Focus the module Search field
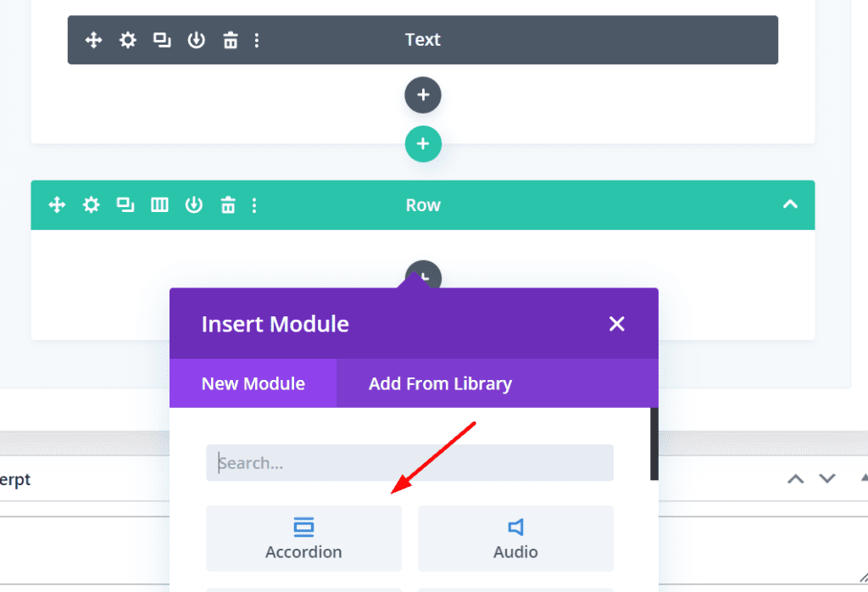Screen dimensions: 868x592 click(x=409, y=462)
